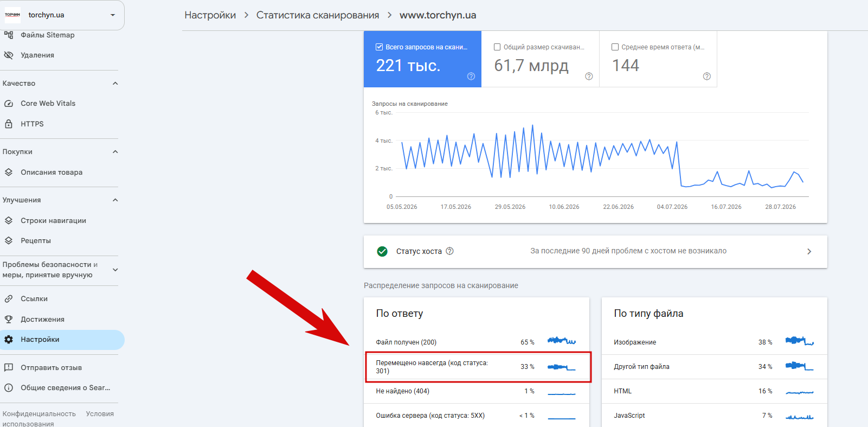
Task: Click help icon on 221 тыс. card
Action: pos(471,77)
